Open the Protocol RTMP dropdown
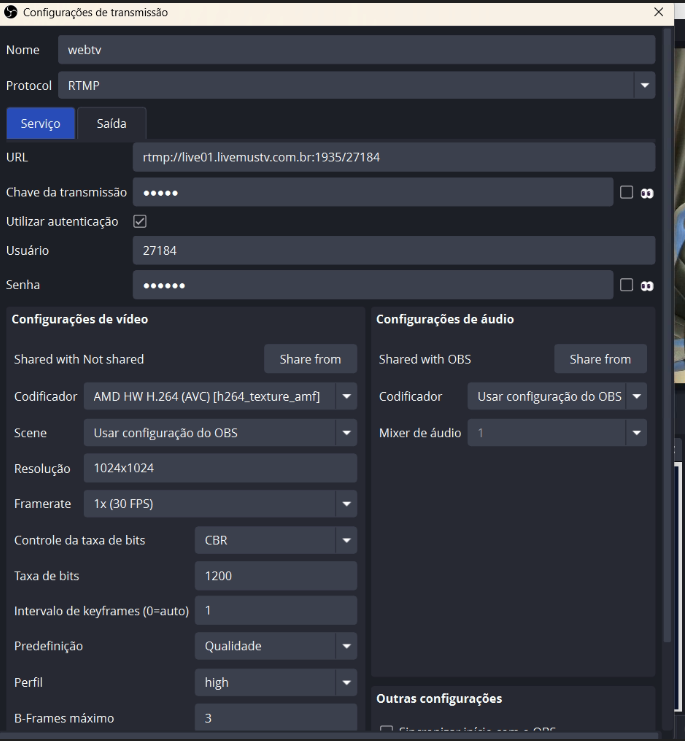Viewport: 685px width, 741px height. 355,86
